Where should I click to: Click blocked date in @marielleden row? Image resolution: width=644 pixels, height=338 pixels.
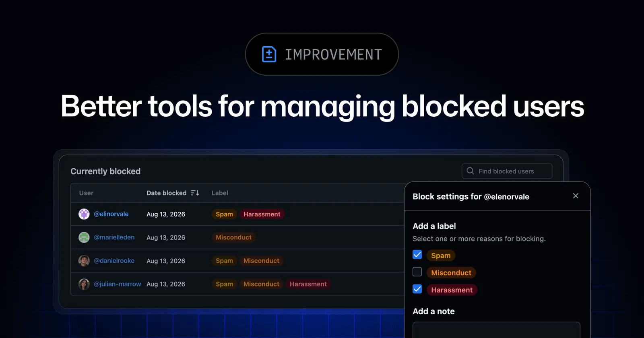[x=166, y=237]
